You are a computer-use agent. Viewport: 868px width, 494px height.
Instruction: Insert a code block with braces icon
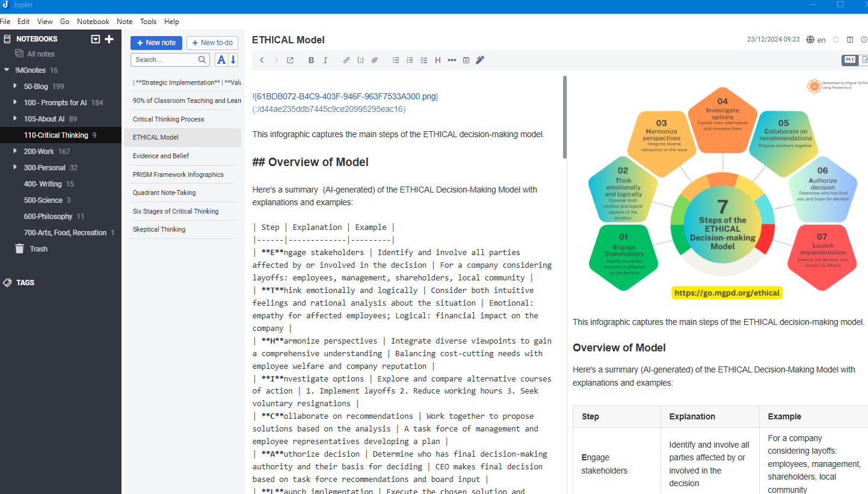click(x=360, y=60)
